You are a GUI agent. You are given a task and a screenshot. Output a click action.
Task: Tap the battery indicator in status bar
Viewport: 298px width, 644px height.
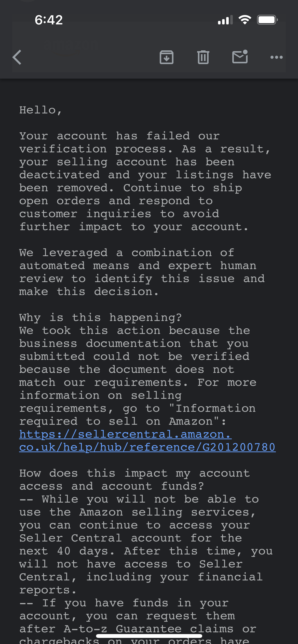pos(267,20)
